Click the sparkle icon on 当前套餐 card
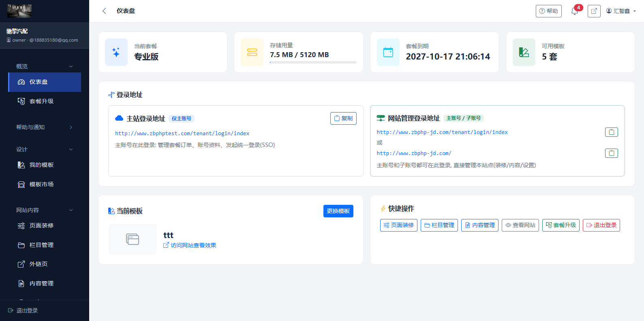Viewport: 644px width, 321px height. tap(116, 52)
